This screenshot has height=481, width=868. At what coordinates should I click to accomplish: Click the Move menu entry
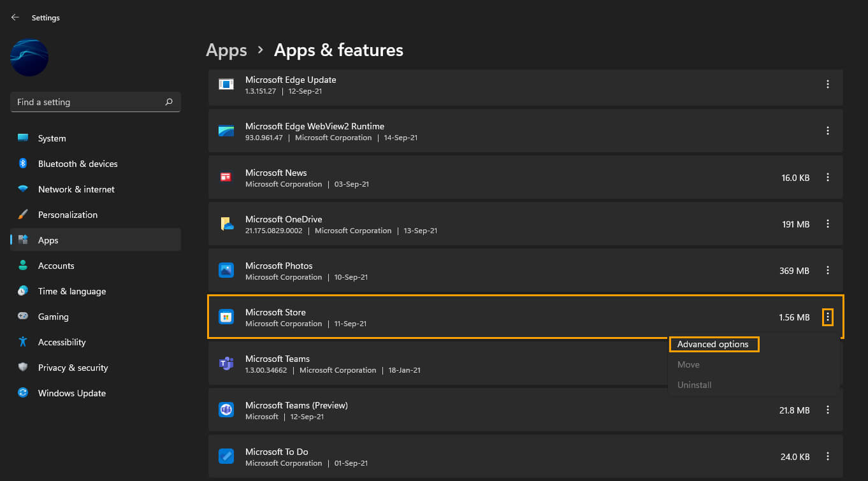(688, 364)
